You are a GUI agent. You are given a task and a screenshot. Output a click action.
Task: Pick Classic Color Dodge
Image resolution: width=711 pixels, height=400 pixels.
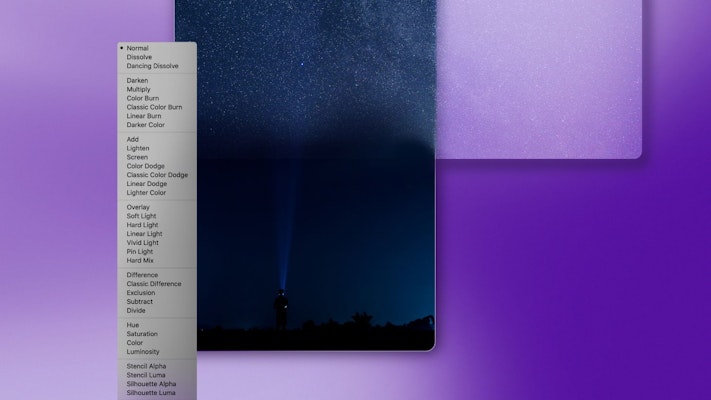(x=157, y=175)
